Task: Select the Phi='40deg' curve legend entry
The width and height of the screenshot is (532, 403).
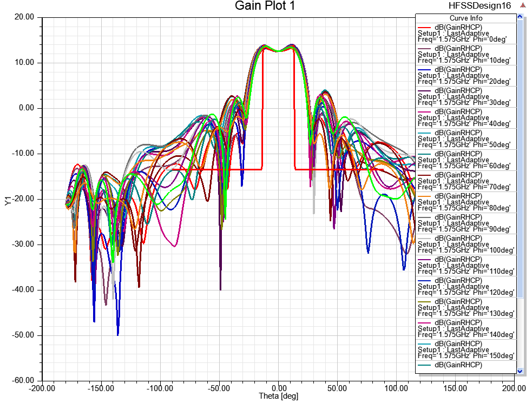Action: [466, 117]
